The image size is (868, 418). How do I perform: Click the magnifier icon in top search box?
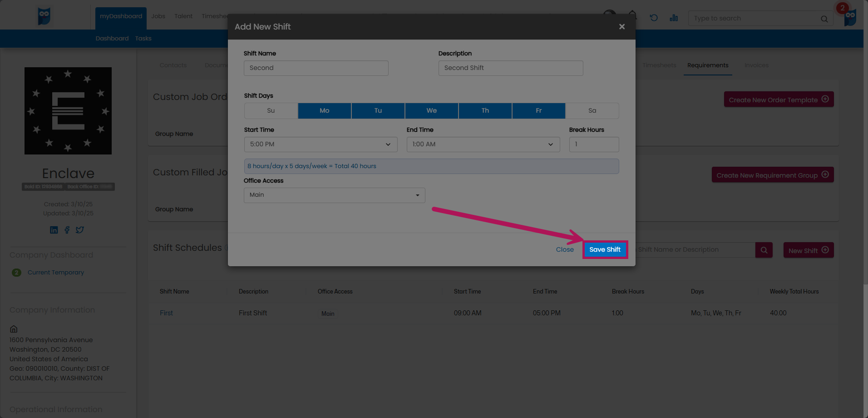(824, 19)
